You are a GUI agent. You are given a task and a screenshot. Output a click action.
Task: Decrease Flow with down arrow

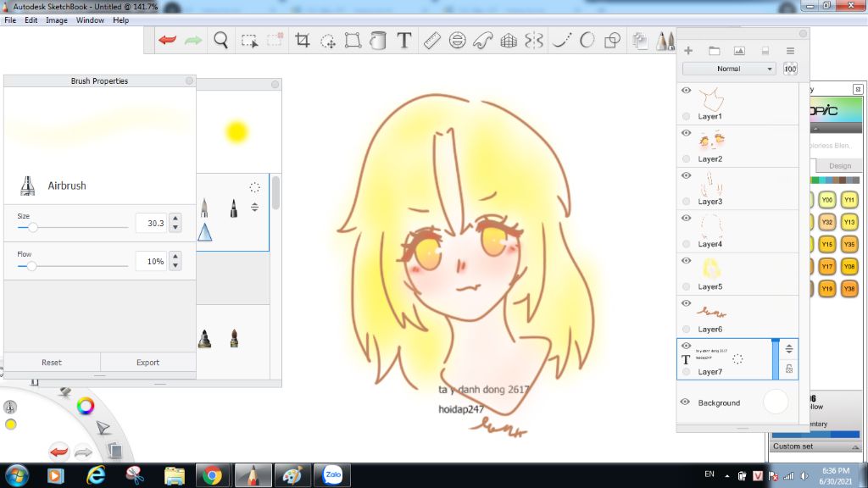pos(175,265)
